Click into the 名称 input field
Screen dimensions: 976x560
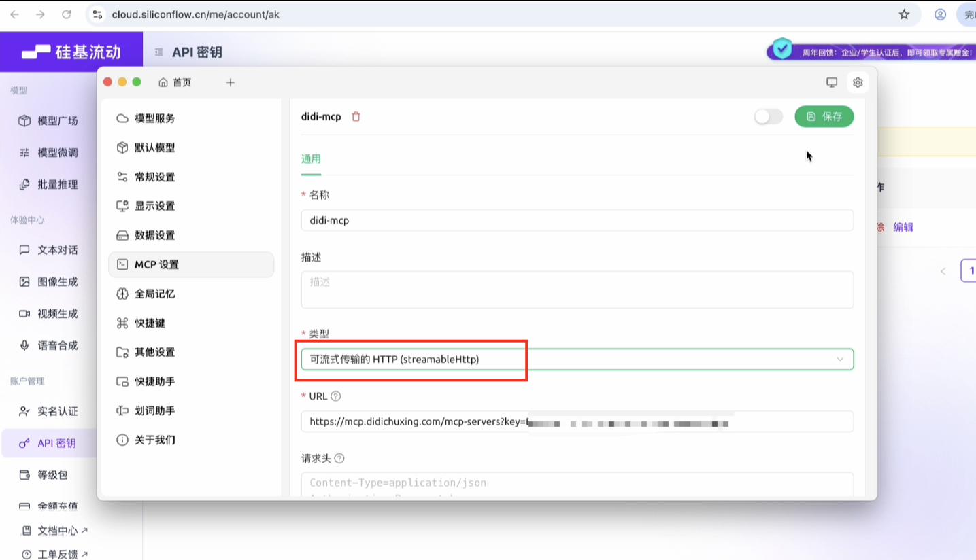point(577,220)
